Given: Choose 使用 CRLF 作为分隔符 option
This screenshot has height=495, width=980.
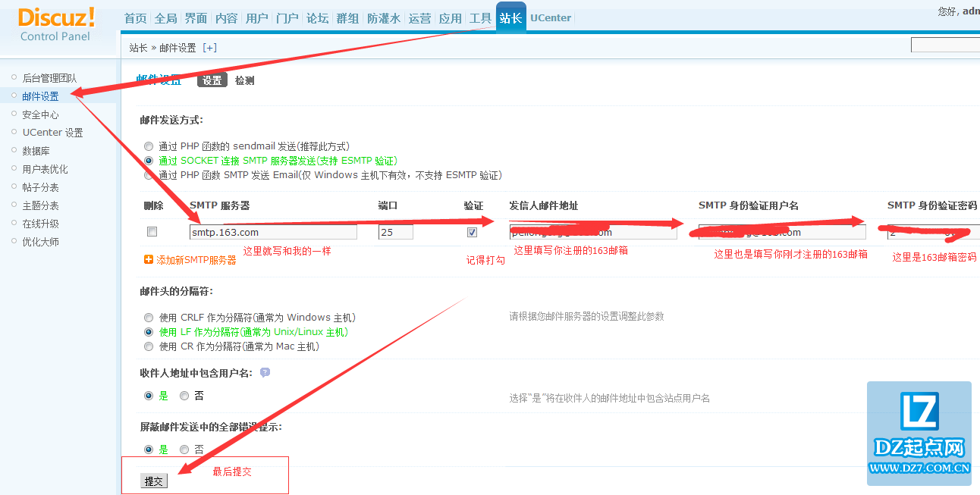Looking at the screenshot, I should 149,317.
